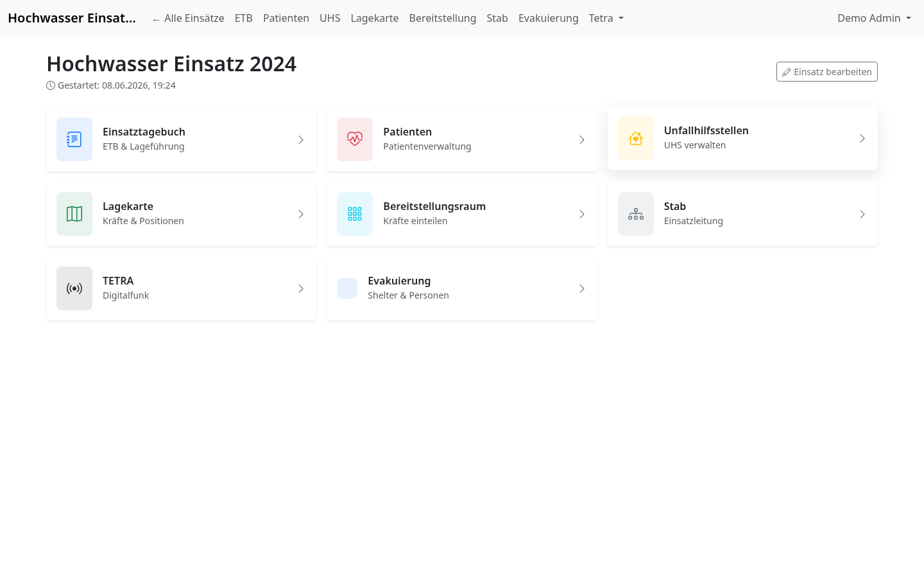Open Patienten in the navigation bar
Image resolution: width=924 pixels, height=578 pixels.
(x=286, y=18)
